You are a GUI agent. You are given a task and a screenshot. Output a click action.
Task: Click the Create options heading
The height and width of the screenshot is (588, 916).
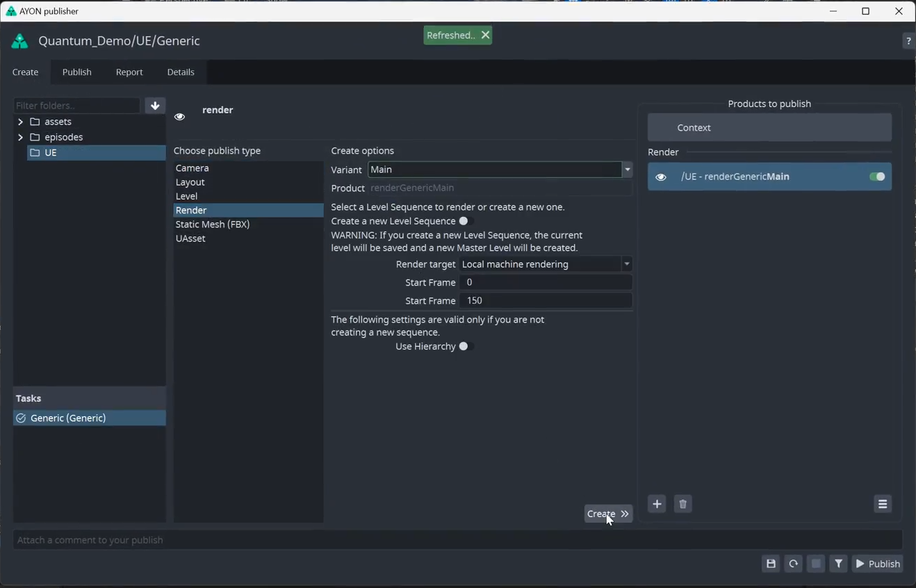coord(362,151)
